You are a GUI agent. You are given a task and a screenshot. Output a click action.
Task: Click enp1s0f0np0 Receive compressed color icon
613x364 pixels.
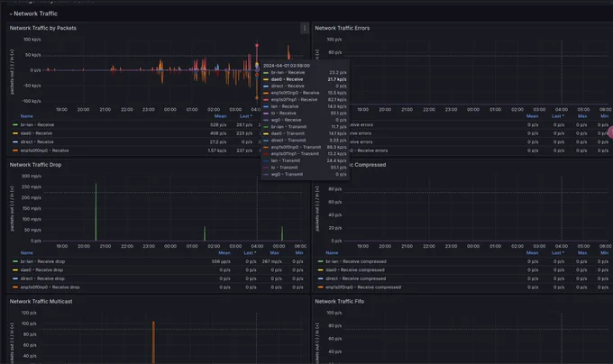tap(321, 287)
